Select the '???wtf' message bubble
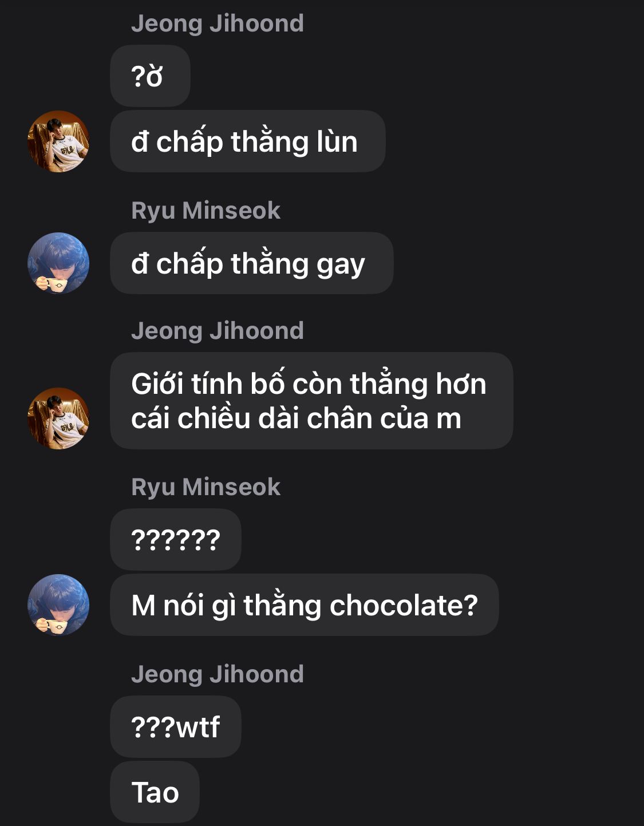Screen dimensions: 644x826 [x=176, y=727]
